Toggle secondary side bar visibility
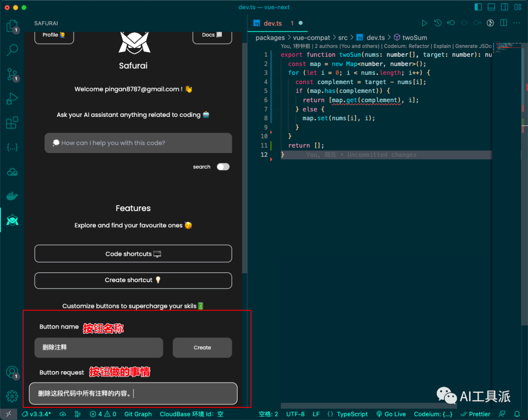The image size is (528, 420). click(505, 7)
